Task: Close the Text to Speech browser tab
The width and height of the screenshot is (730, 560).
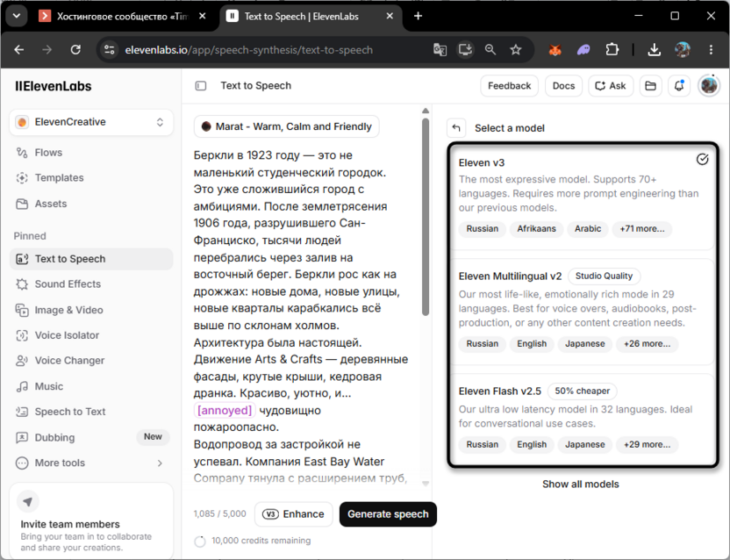Action: point(390,16)
